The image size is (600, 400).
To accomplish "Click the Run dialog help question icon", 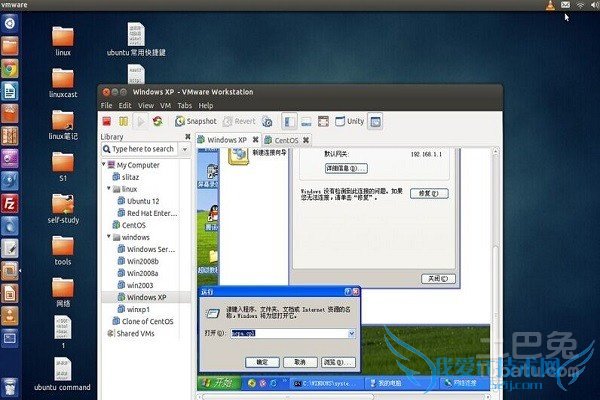I will (347, 292).
